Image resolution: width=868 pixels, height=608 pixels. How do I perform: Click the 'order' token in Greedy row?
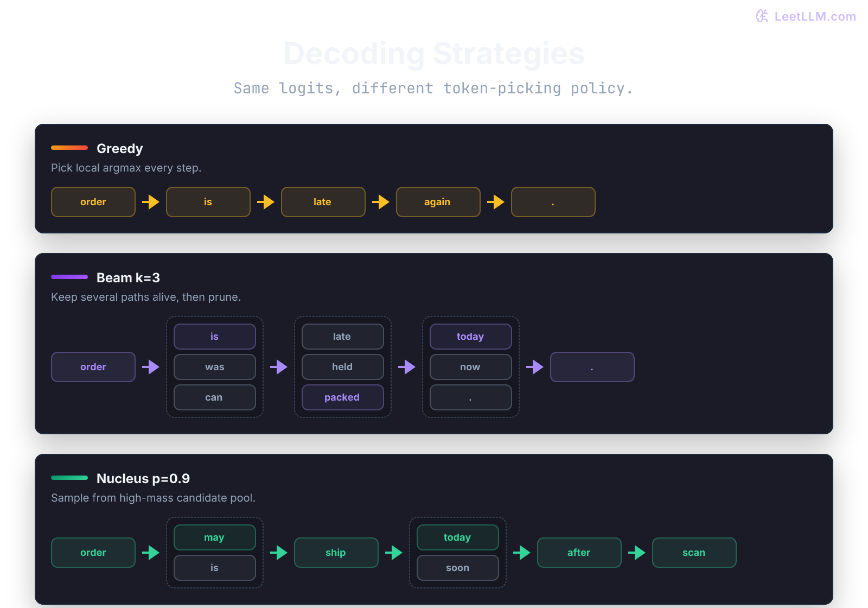93,202
